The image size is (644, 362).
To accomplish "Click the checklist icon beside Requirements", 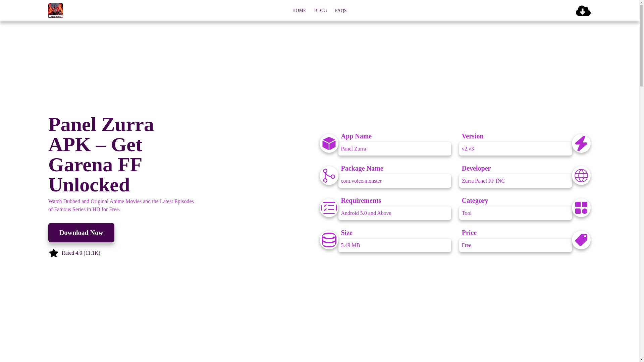I will coord(329,208).
